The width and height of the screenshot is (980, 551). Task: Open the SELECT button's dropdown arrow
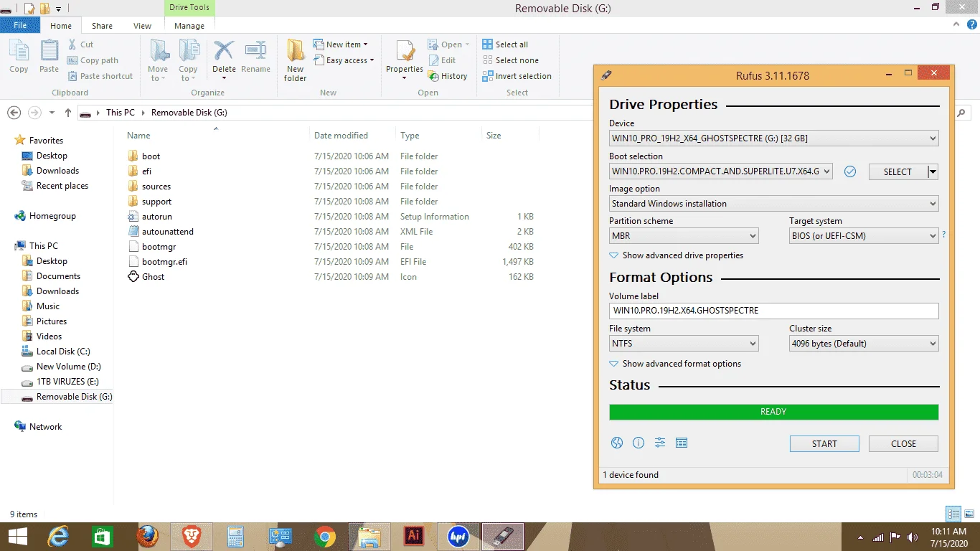[933, 171]
